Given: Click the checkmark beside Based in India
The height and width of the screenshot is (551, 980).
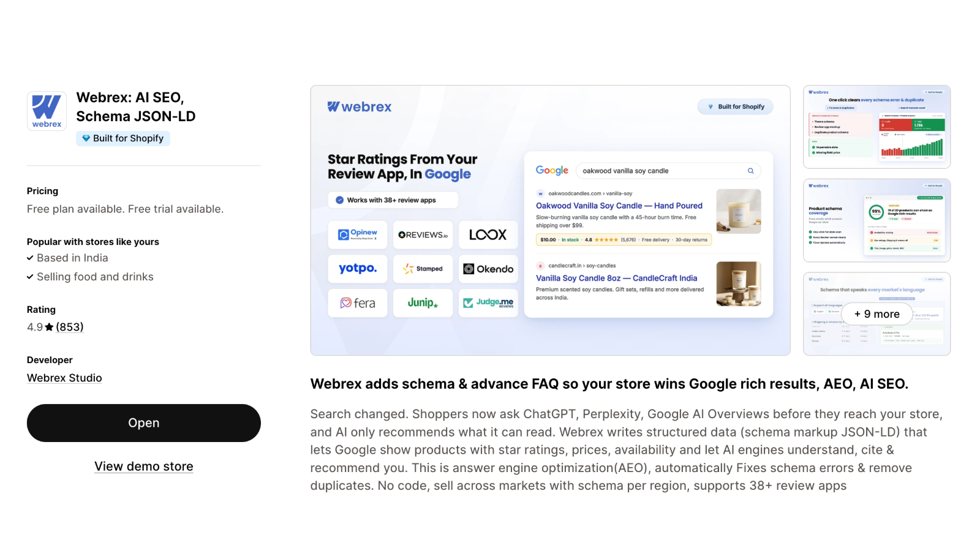Looking at the screenshot, I should click(x=30, y=258).
